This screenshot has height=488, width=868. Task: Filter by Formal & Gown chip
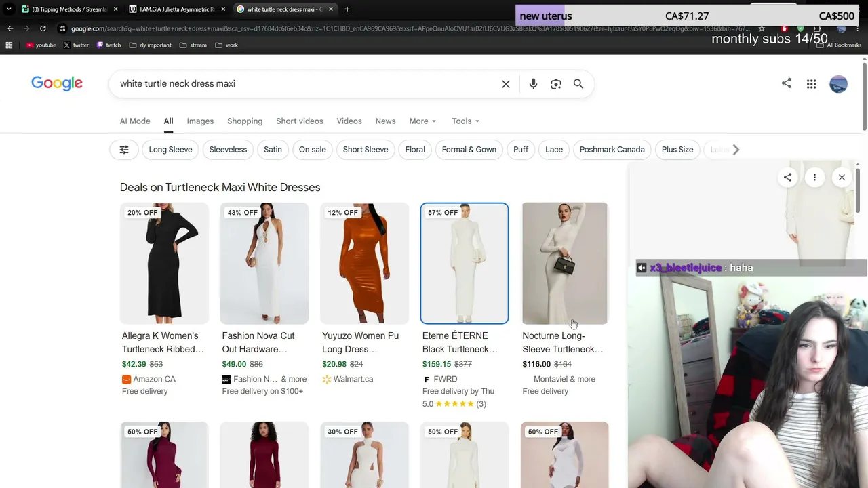(x=469, y=150)
